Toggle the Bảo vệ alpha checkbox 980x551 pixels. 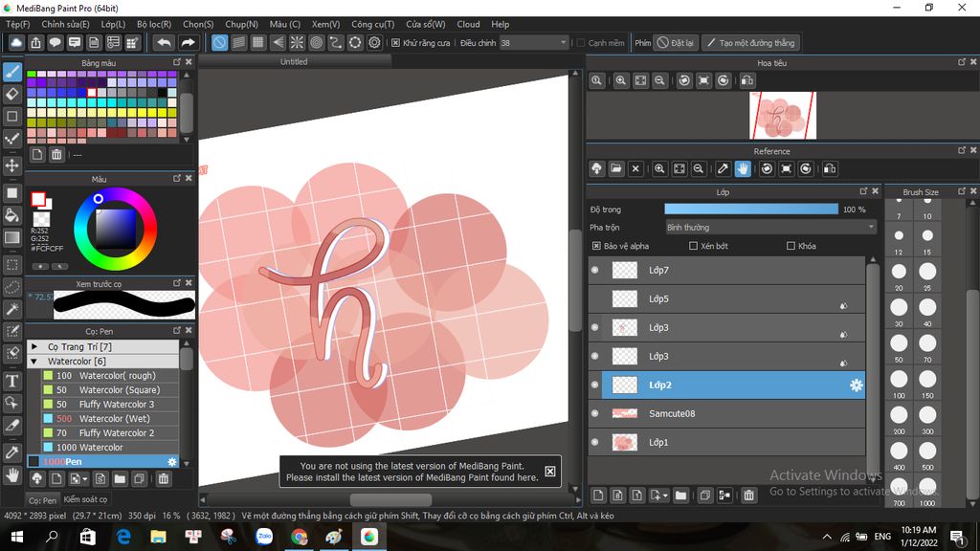(x=597, y=246)
